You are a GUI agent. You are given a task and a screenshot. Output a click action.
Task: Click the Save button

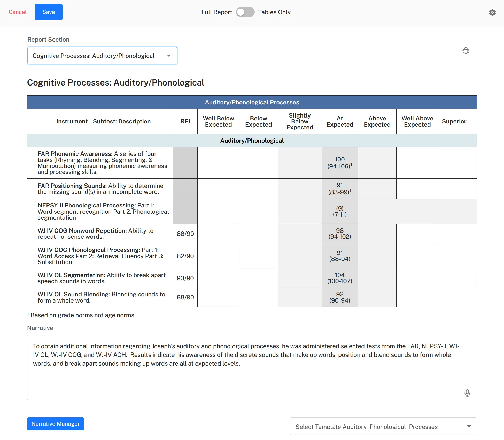point(49,12)
